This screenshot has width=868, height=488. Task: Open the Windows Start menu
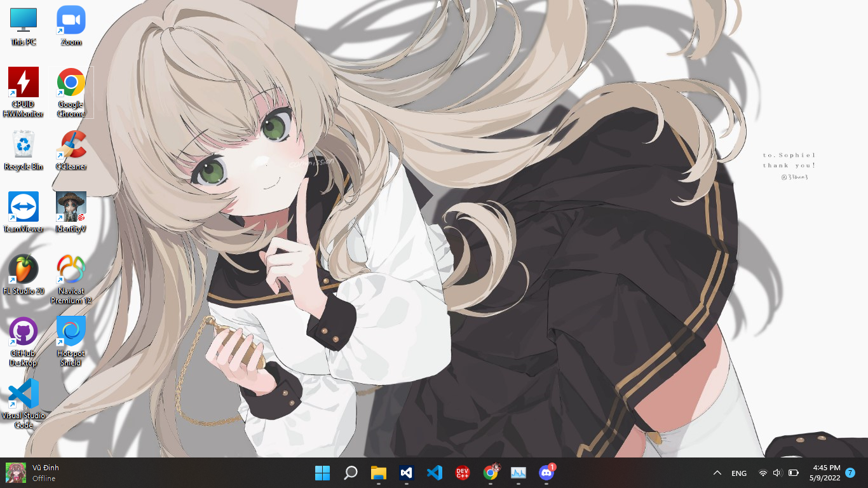point(322,473)
